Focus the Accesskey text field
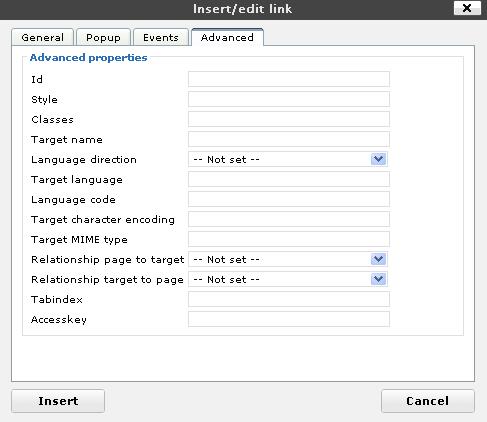 [289, 319]
